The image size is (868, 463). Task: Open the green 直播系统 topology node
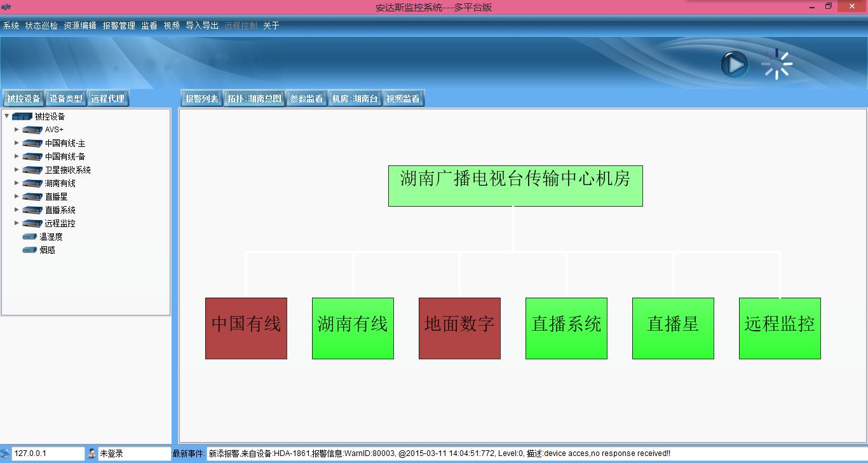coord(566,328)
